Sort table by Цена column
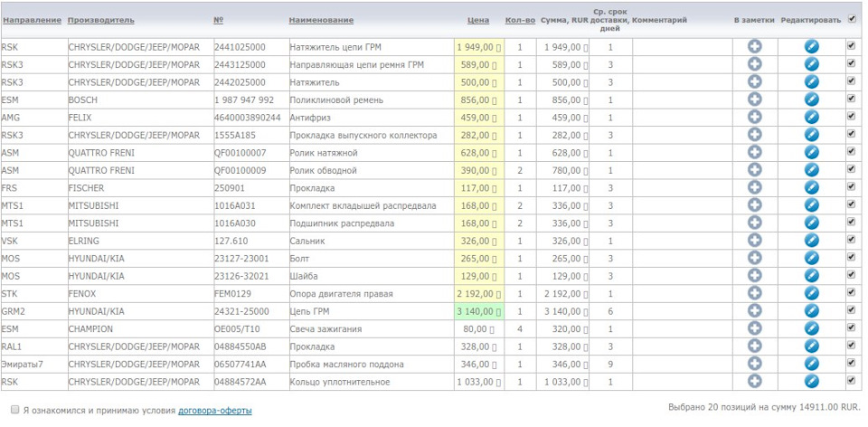 [478, 20]
